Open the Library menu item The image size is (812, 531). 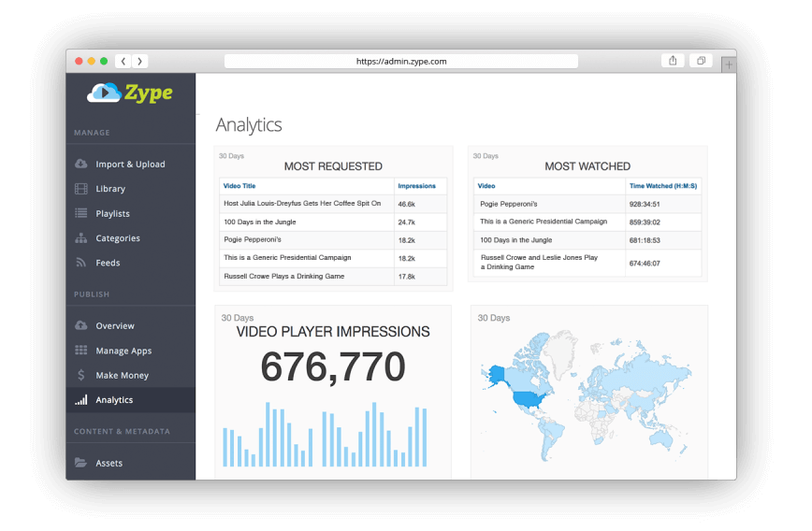click(x=110, y=189)
